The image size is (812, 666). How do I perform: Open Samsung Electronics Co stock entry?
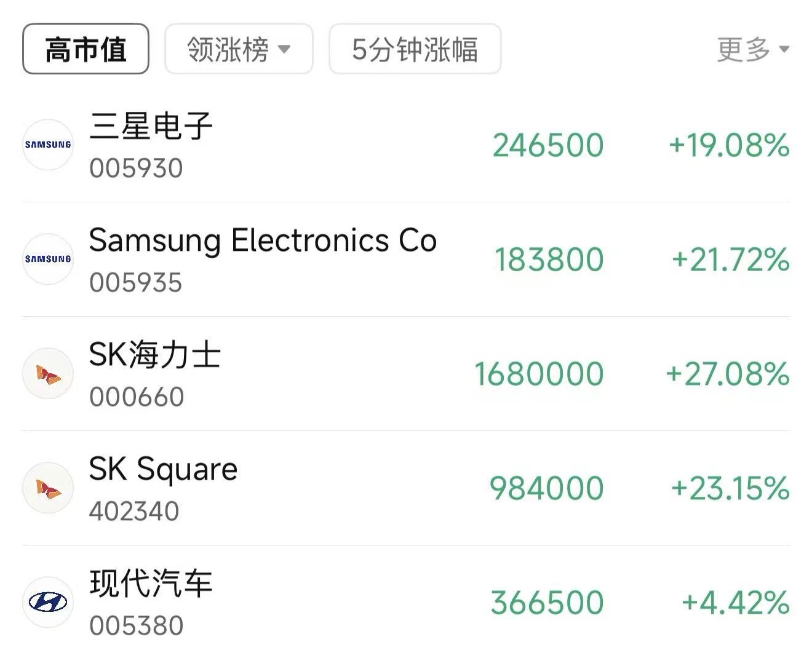click(263, 240)
